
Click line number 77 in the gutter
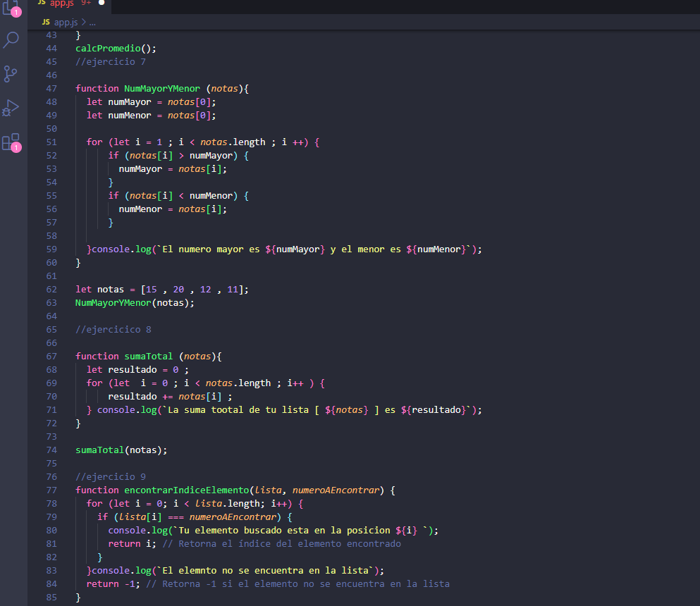tap(51, 490)
